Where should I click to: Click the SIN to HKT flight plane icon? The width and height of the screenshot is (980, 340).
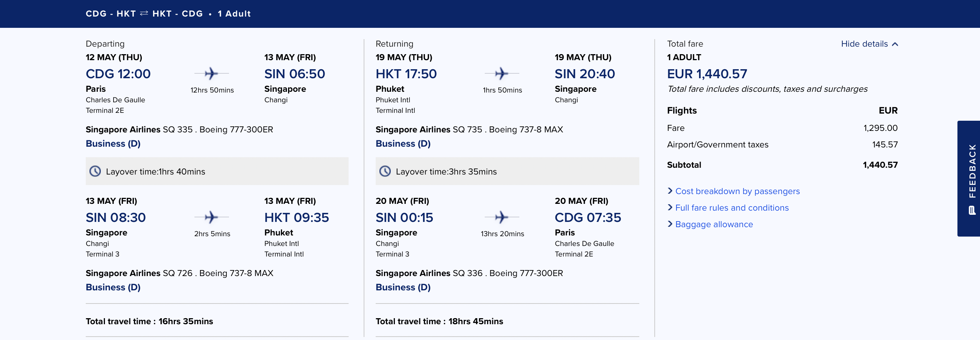click(211, 217)
